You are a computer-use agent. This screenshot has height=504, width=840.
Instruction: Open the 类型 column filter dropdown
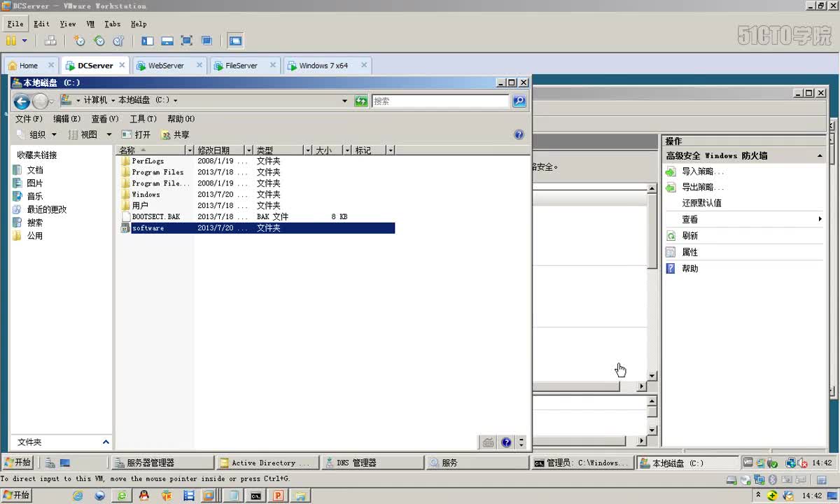pos(307,150)
